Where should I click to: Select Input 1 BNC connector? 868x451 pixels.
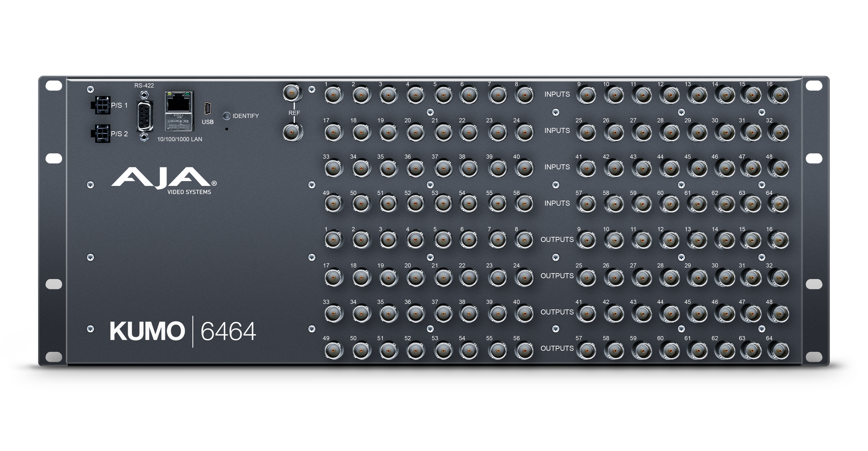pyautogui.click(x=334, y=95)
